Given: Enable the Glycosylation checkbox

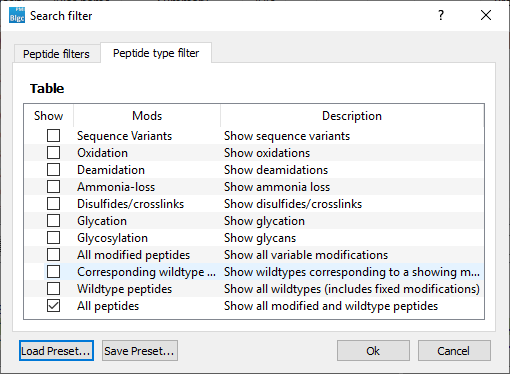Looking at the screenshot, I should [x=53, y=238].
